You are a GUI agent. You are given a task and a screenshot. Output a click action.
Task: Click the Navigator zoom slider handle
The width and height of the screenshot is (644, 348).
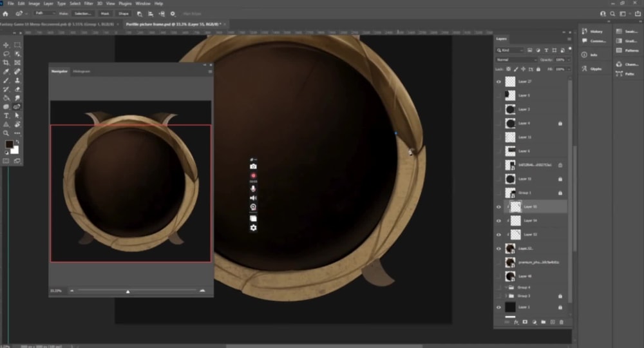click(128, 291)
